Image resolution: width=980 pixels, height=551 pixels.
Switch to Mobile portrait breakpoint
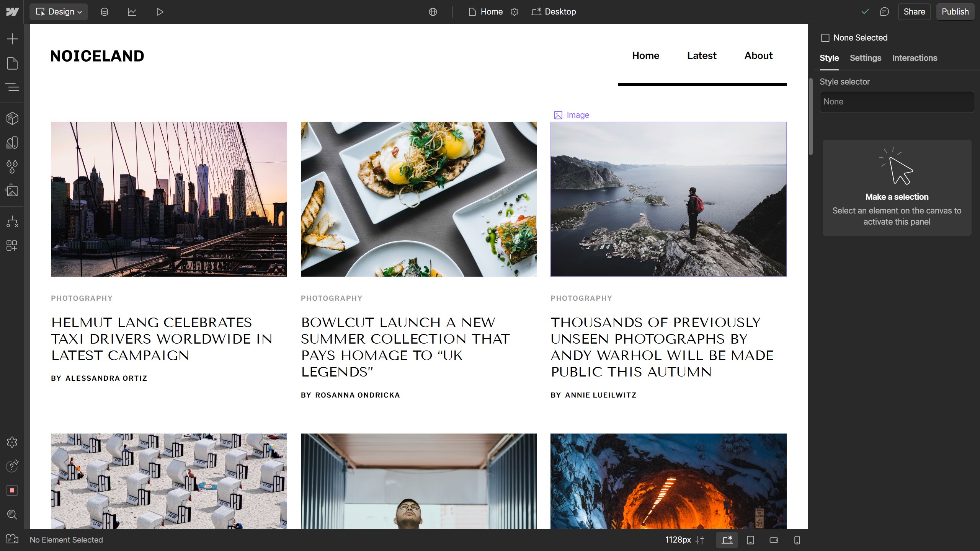coord(797,540)
